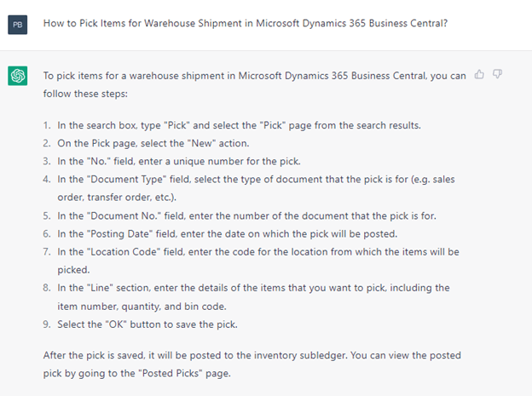
Task: Click "item number, quantity, and bin code" line
Action: point(142,307)
